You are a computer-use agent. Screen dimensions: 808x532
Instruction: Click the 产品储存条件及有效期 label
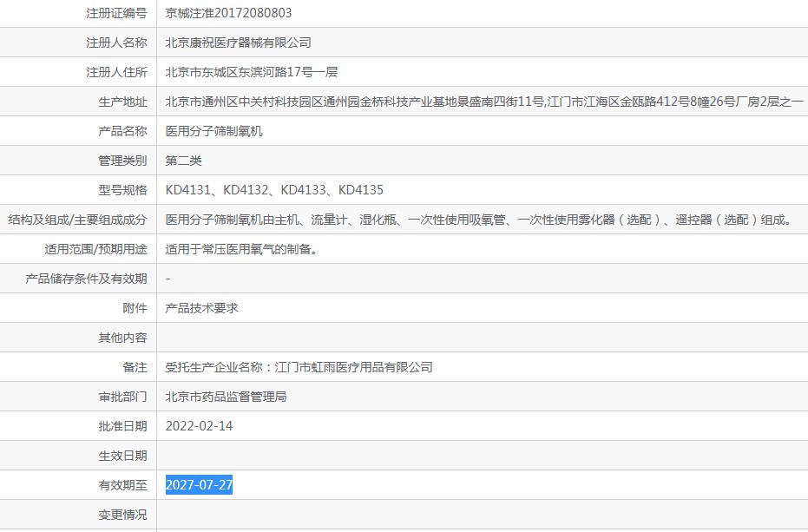point(86,279)
